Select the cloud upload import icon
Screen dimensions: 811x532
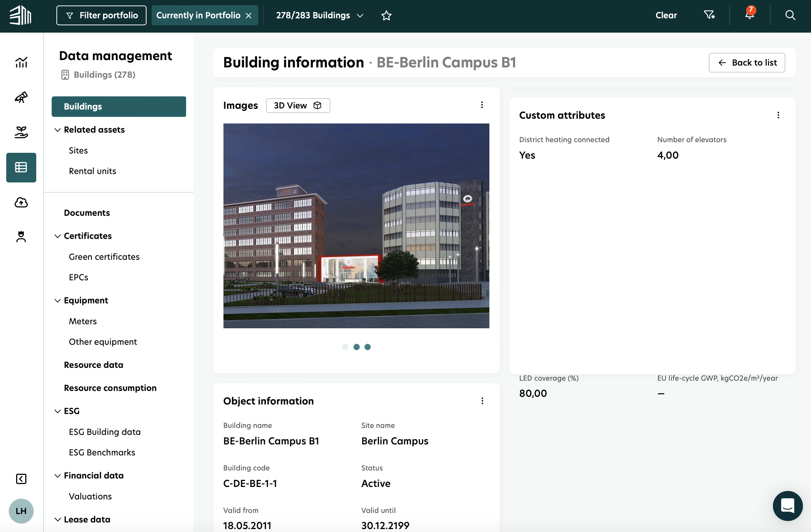(x=21, y=202)
